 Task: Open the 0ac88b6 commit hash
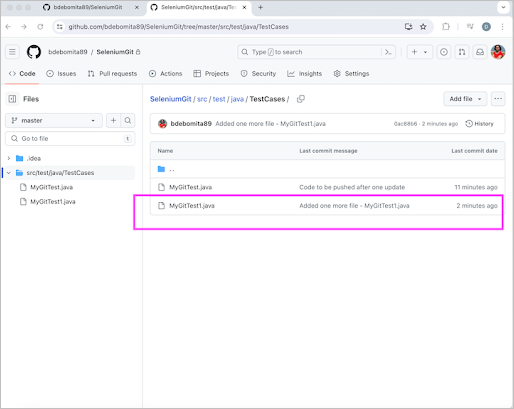click(405, 124)
